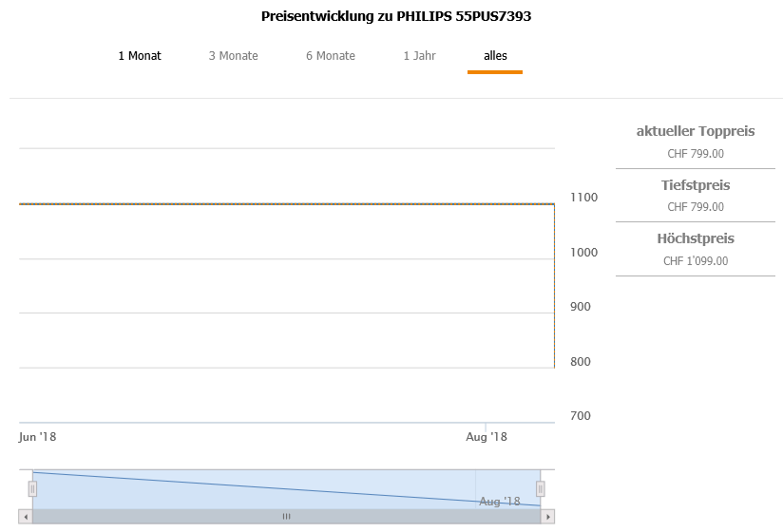
Task: Click the Tiefstpreis heading
Action: tap(696, 185)
